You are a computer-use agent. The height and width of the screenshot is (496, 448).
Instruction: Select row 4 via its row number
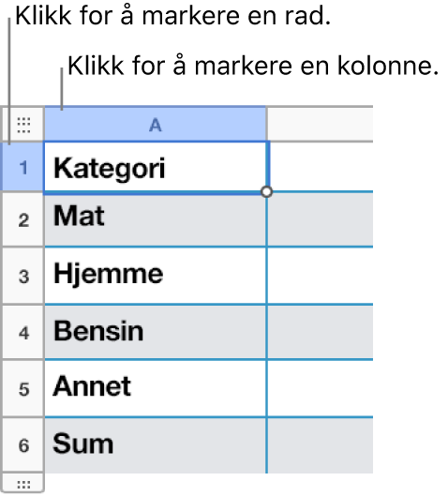click(23, 332)
